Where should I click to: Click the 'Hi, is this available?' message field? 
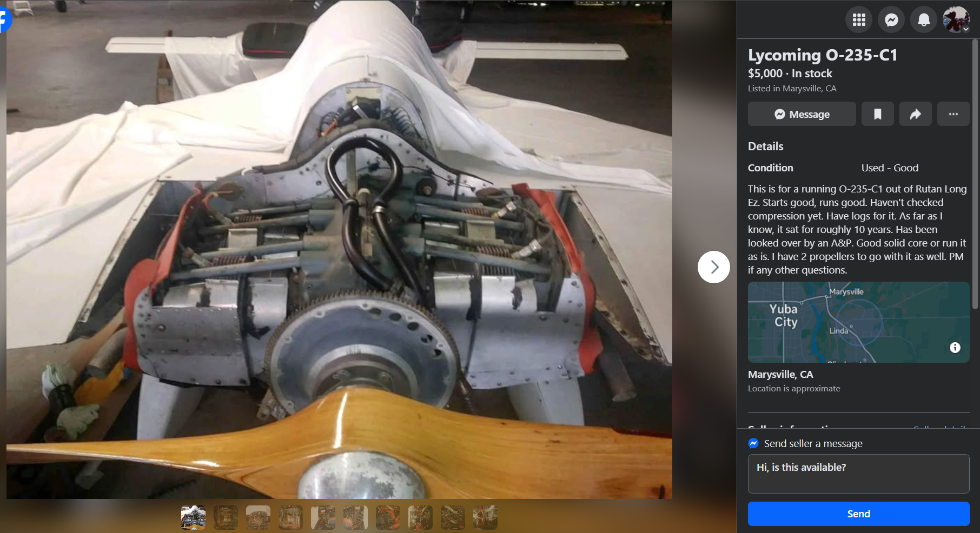coord(858,474)
